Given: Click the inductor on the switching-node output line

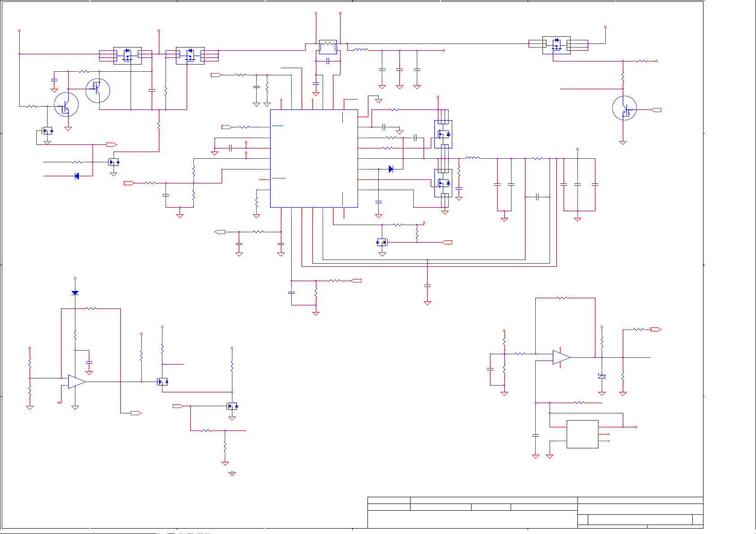Looking at the screenshot, I should pyautogui.click(x=472, y=158).
